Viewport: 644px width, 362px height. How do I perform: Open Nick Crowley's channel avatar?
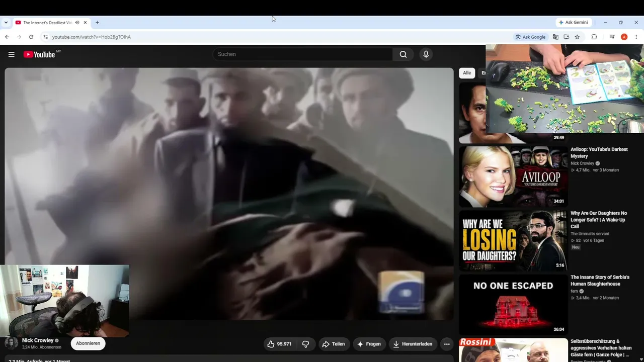click(11, 343)
